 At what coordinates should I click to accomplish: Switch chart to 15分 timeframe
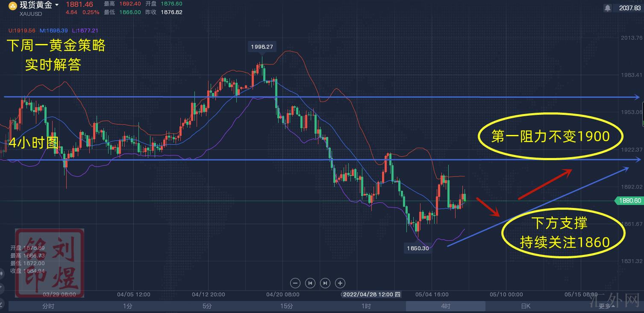pyautogui.click(x=287, y=306)
